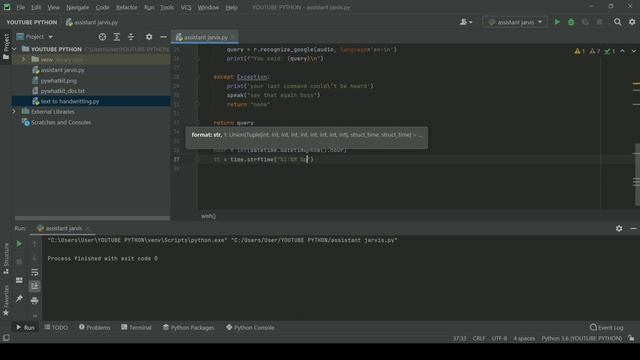Screen dimensions: 640x360
Task: Toggle soft-wrap in Run console
Action: (x=35, y=272)
